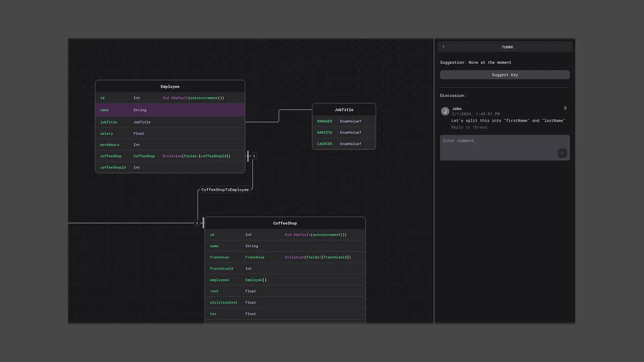Select the CASHIER enum value
Viewport: 644px width, 362px height.
pos(344,144)
